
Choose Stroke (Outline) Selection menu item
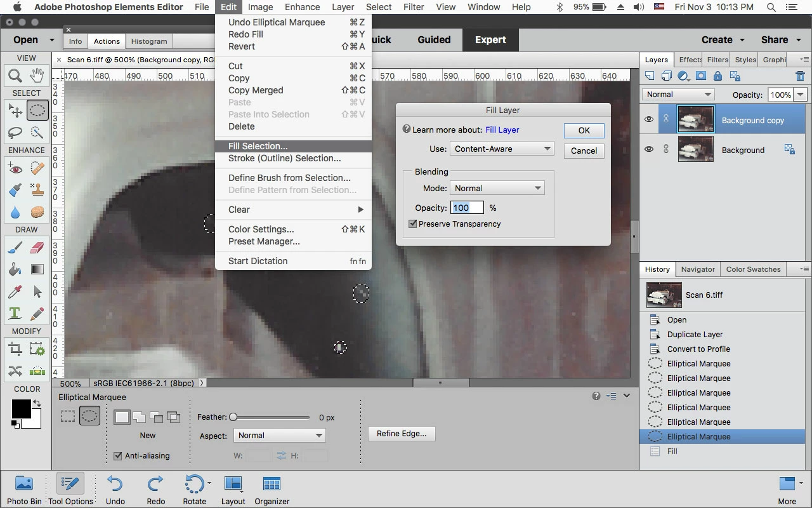coord(293,158)
